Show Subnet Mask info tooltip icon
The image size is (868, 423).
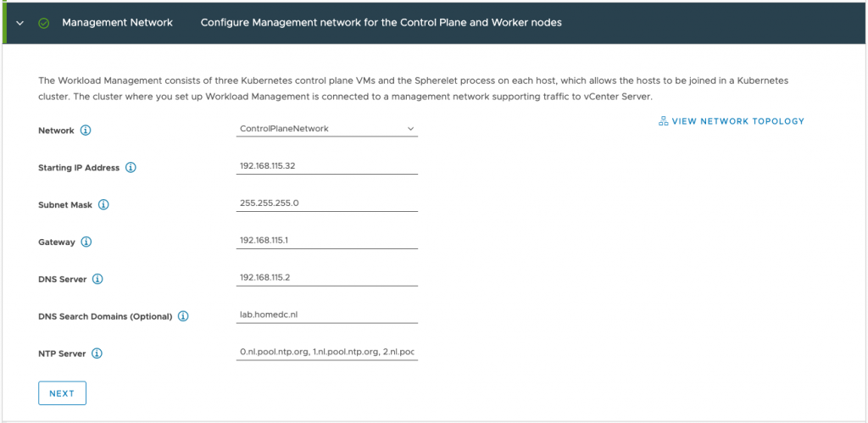104,205
